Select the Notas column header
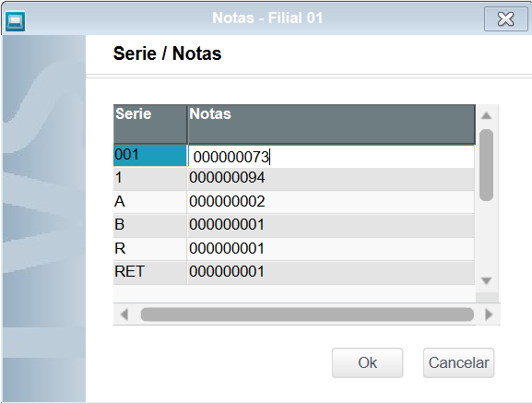Viewport: 532px width, 403px height. [x=331, y=124]
